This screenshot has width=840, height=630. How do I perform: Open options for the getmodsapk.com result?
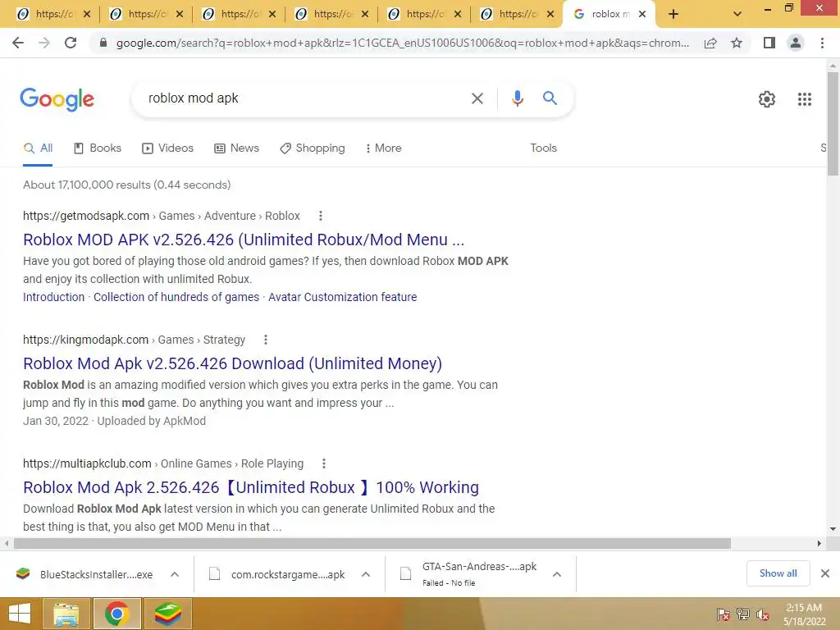tap(321, 216)
